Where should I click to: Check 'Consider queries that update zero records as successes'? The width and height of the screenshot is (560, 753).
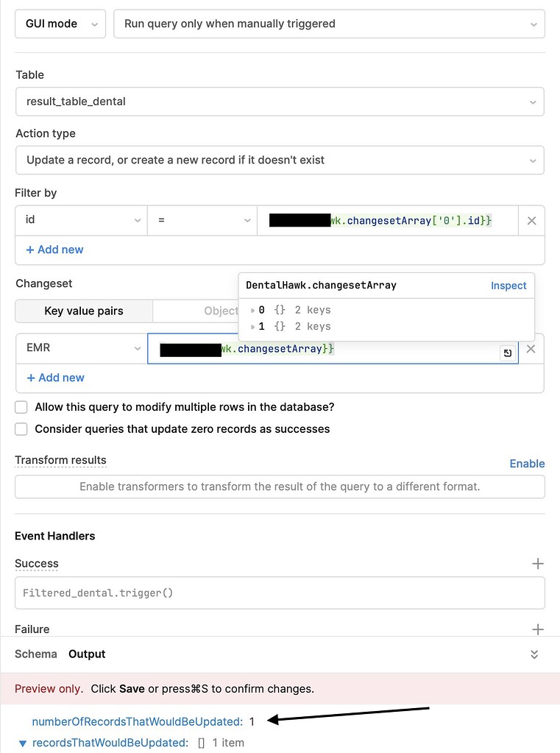coord(21,428)
